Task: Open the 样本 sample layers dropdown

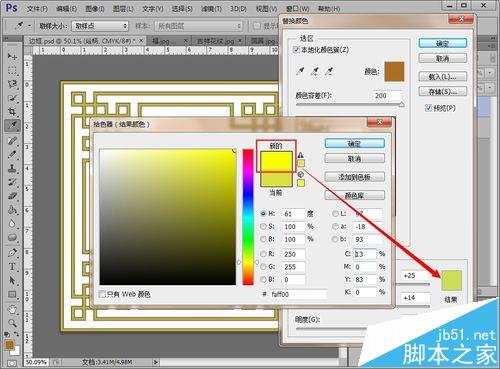Action: pos(199,26)
